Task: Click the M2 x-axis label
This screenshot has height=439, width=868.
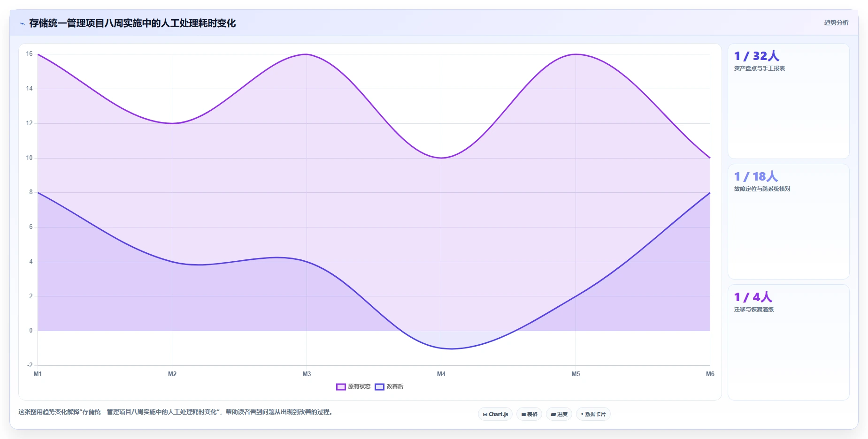Action: [x=172, y=374]
